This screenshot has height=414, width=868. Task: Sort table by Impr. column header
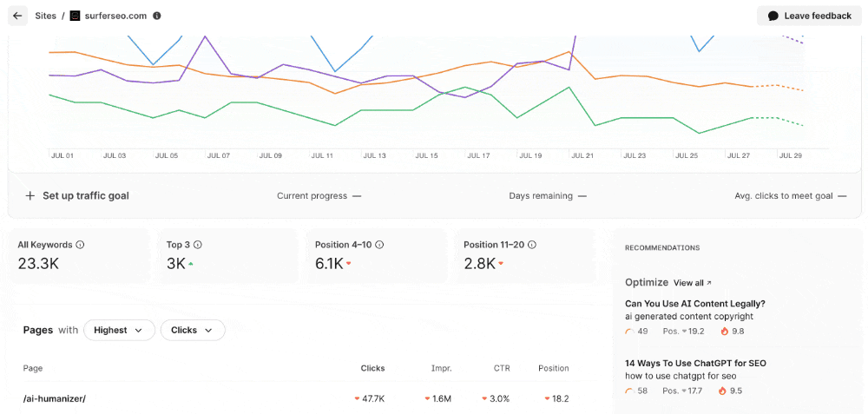(441, 368)
